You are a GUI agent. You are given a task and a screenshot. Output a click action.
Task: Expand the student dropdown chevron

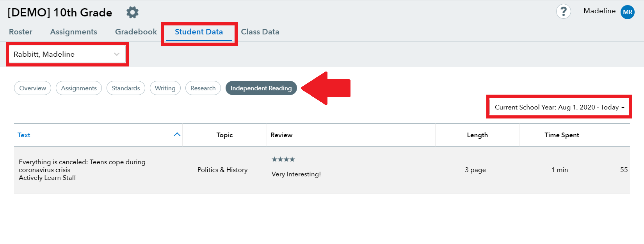coord(117,54)
